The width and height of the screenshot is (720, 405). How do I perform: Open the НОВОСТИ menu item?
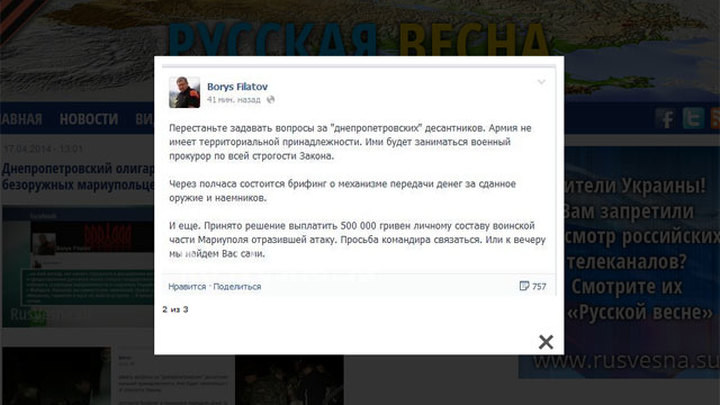click(89, 119)
